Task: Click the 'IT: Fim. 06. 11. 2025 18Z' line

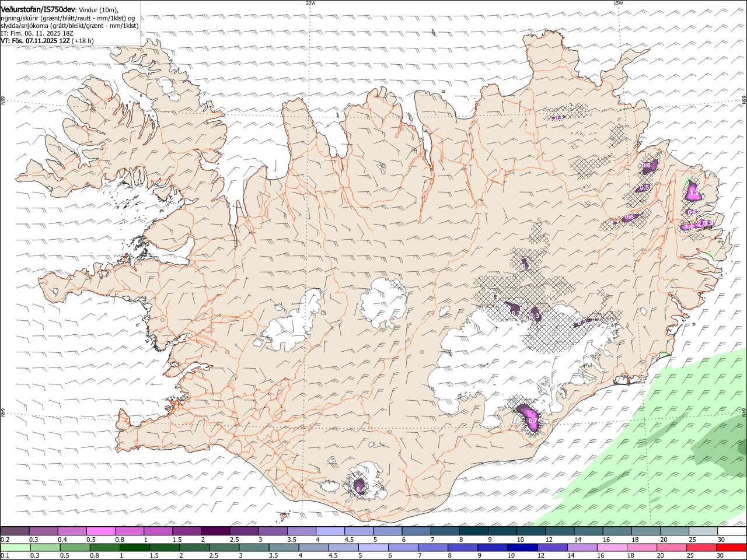Action: pyautogui.click(x=37, y=33)
